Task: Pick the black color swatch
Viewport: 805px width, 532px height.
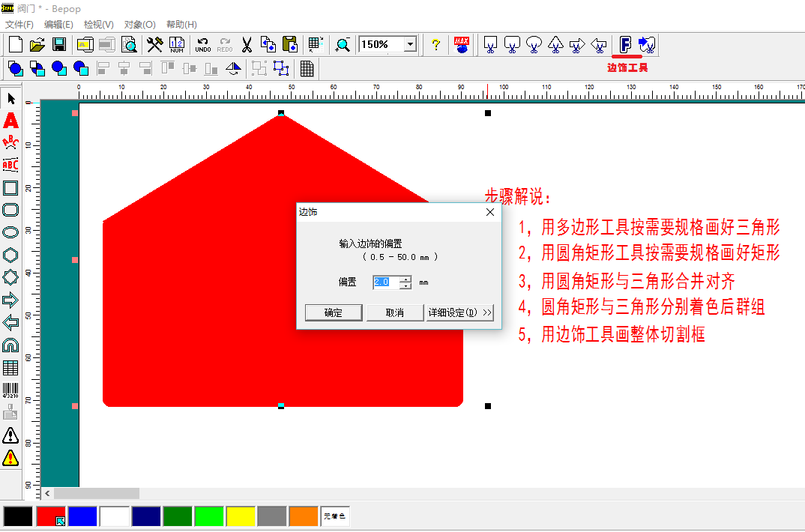Action: (x=18, y=516)
